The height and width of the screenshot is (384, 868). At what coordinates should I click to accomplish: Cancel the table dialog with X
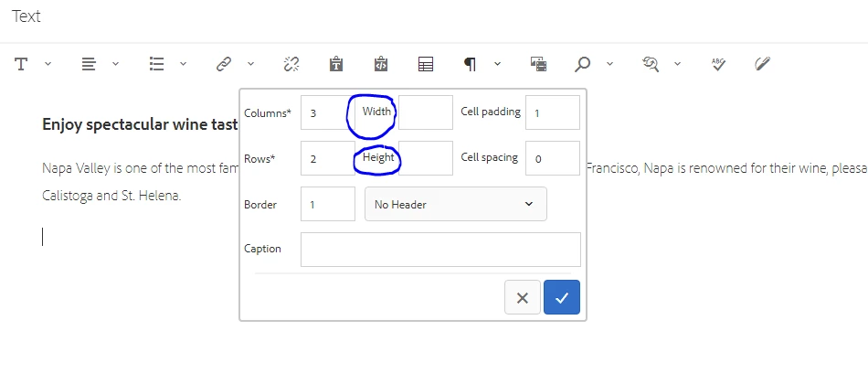[x=523, y=297]
